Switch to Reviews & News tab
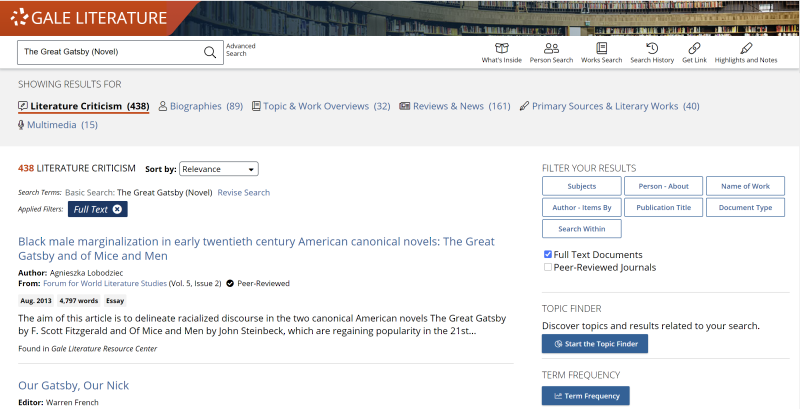The height and width of the screenshot is (409, 800). point(455,106)
